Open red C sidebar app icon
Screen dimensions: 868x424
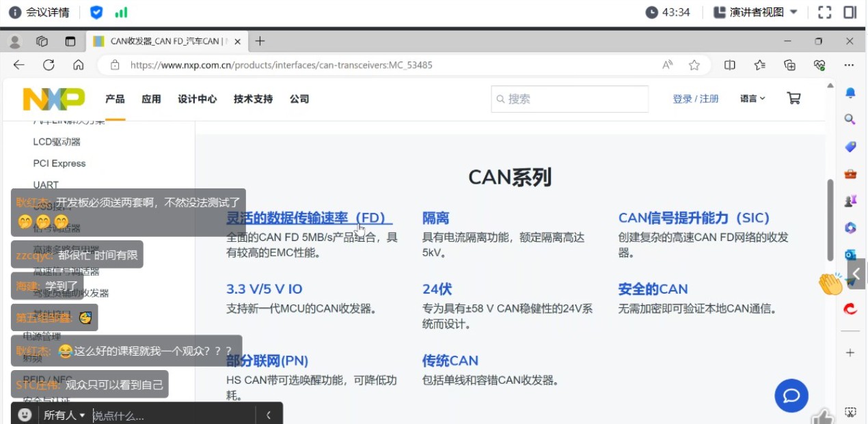coord(850,309)
